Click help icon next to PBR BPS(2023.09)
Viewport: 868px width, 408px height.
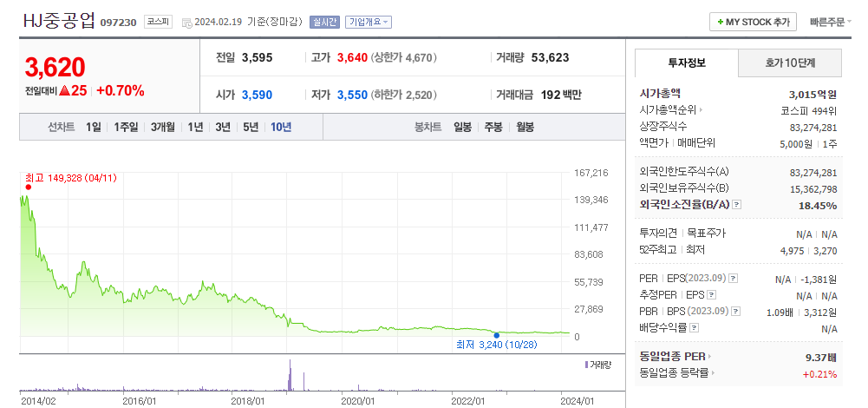click(736, 312)
